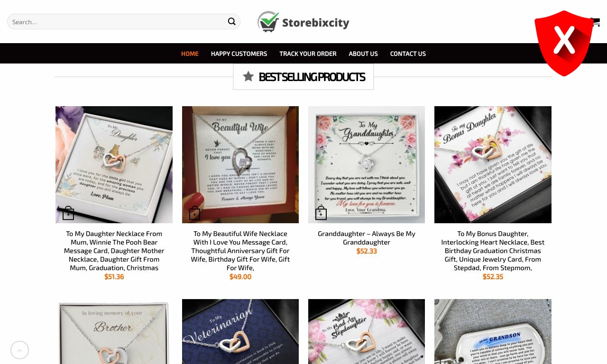Viewport: 607px width, 364px height.
Task: Click the search magnifier icon
Action: (231, 21)
